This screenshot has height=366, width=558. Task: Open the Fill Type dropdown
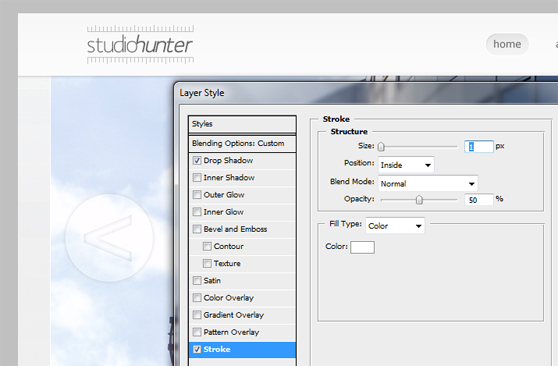click(x=395, y=226)
